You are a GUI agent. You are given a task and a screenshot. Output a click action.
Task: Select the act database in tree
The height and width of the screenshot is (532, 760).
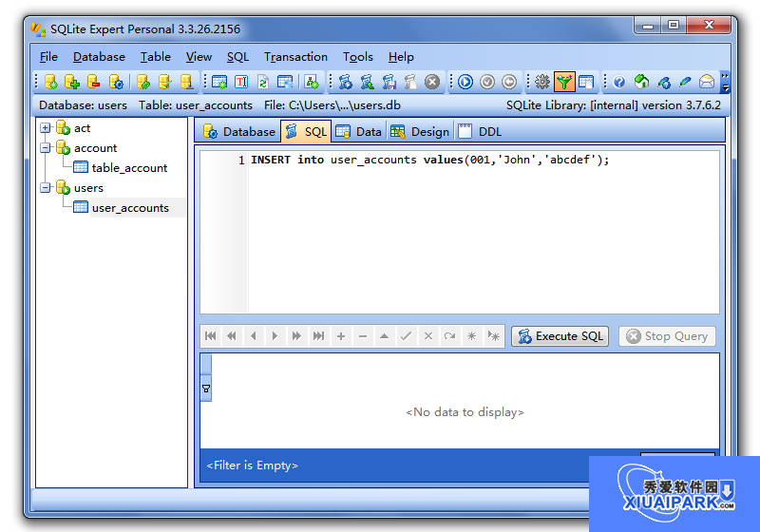[82, 128]
